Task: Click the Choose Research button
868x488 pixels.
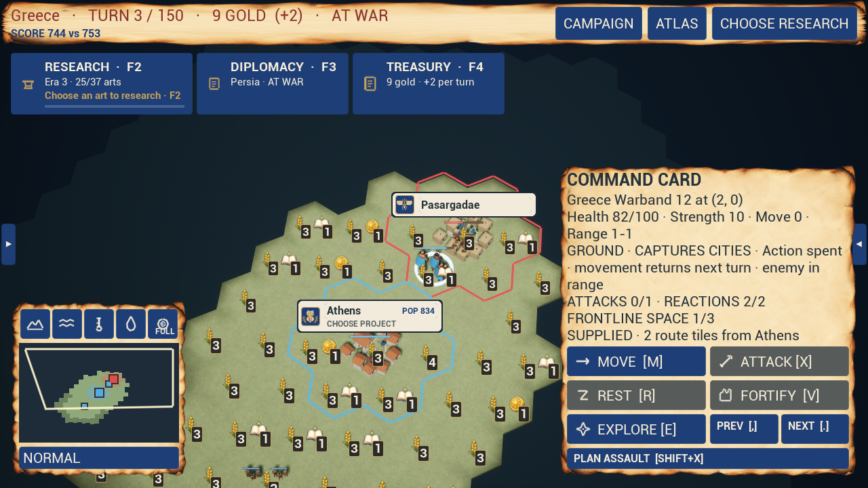Action: tap(785, 24)
